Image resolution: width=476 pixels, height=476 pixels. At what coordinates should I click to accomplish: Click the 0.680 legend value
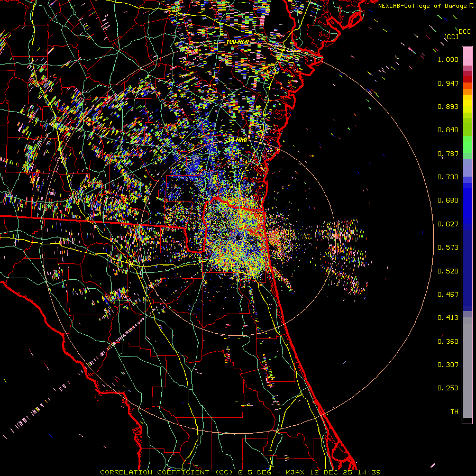(x=448, y=200)
